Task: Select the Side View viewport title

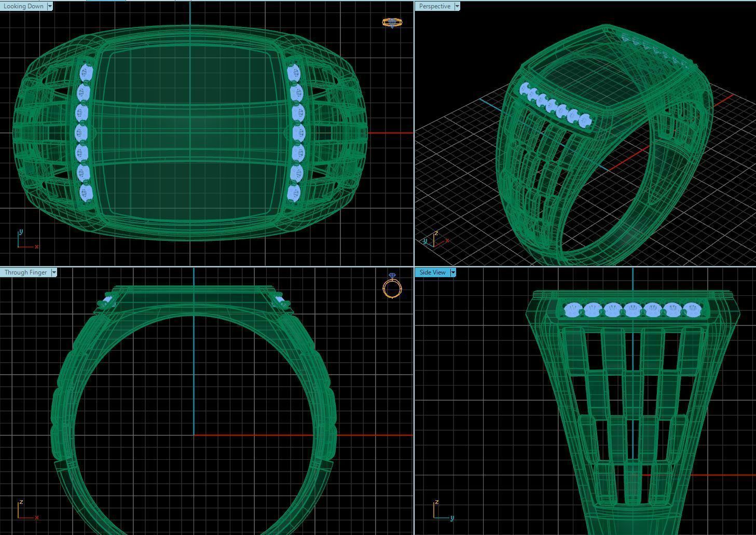Action: [432, 272]
